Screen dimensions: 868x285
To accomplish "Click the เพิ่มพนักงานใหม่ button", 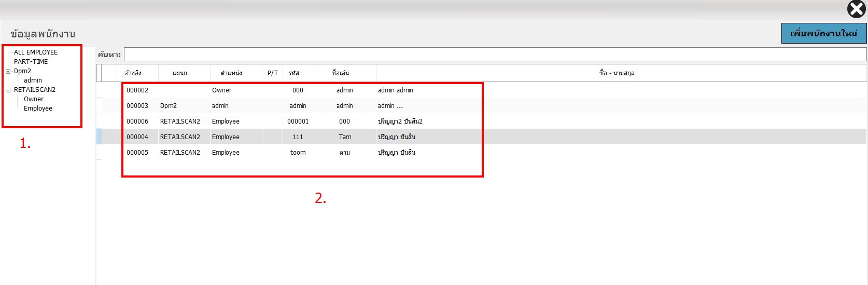I will pos(824,33).
